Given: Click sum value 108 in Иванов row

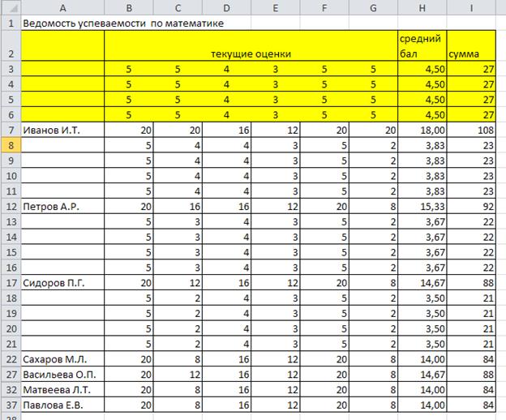Looking at the screenshot, I should (471, 130).
